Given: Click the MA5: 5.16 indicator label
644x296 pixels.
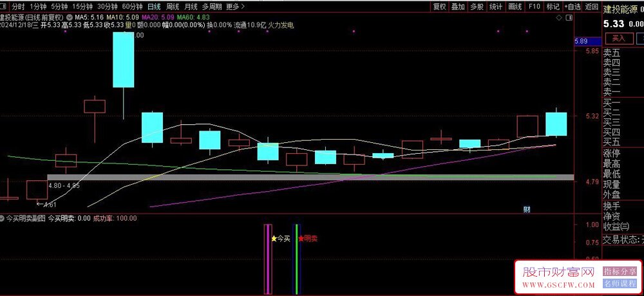Looking at the screenshot, I should point(89,17).
